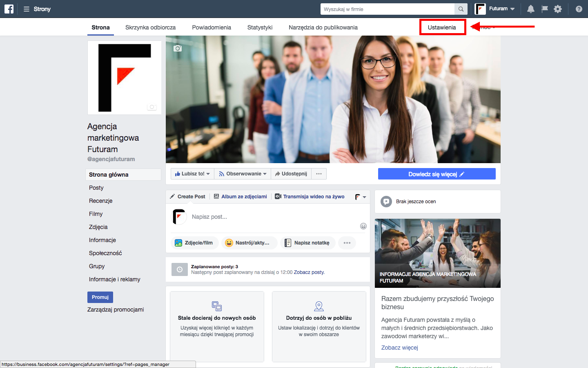Click the emoji smiley in post box

363,226
